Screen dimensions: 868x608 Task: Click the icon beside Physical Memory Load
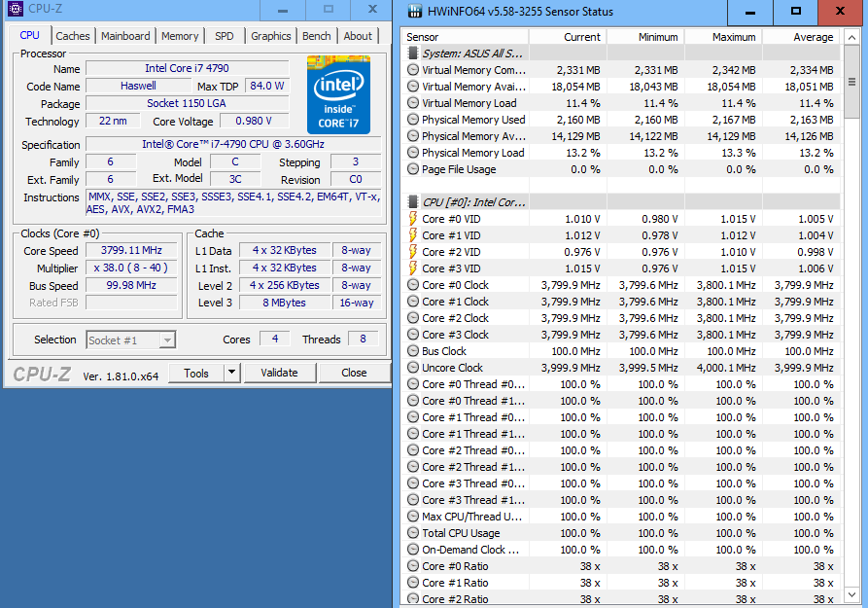coord(413,153)
